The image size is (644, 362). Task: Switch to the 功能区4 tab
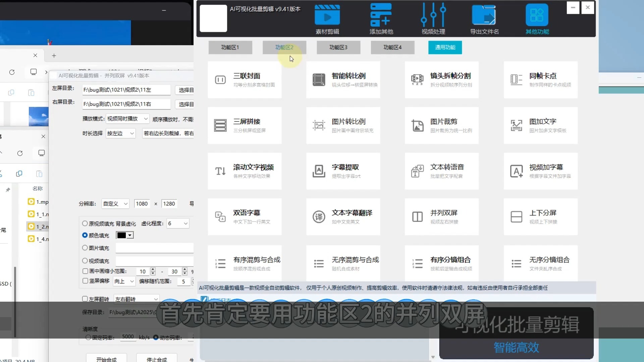(392, 47)
